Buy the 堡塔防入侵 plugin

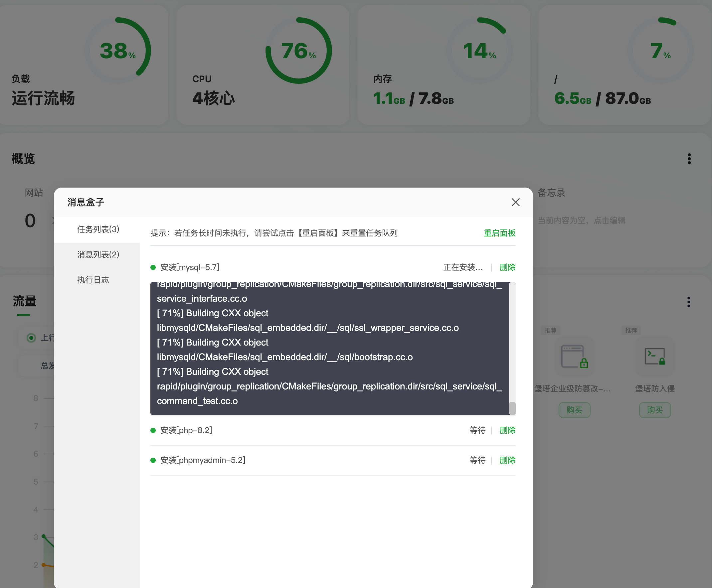654,410
